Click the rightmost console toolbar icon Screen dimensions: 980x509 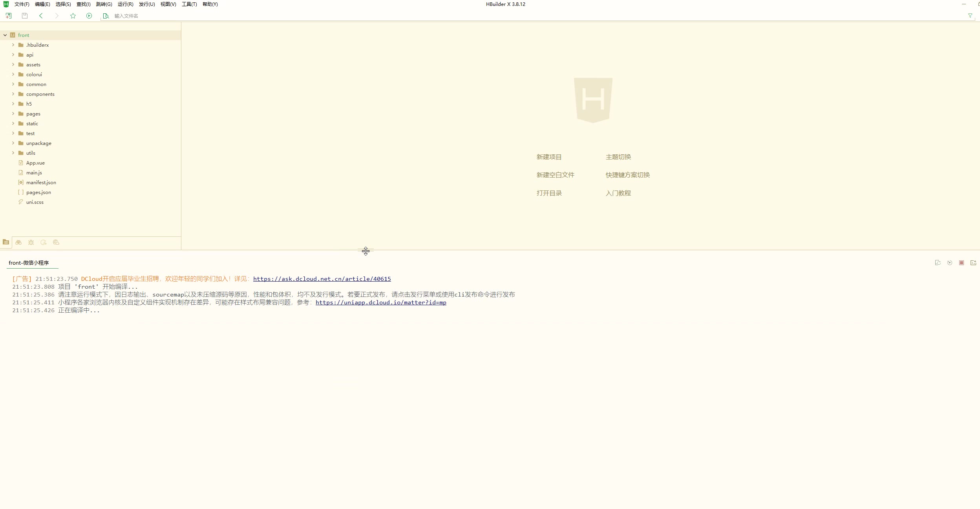[x=973, y=263]
